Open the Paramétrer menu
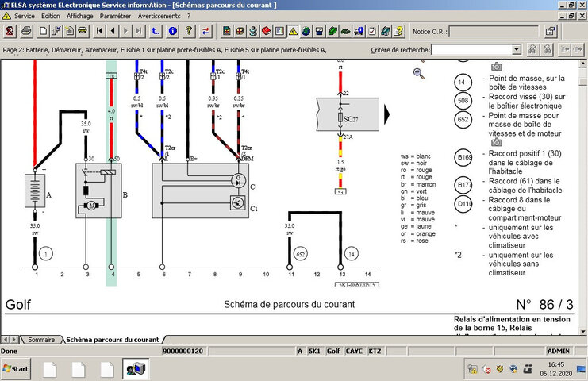Screen dimensions: 588x381 click(115, 16)
